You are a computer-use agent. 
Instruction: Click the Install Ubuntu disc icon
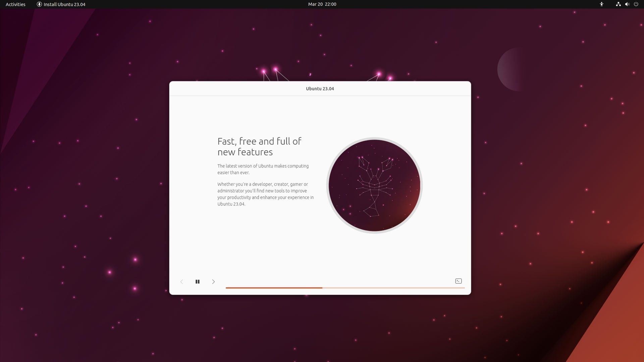point(39,4)
